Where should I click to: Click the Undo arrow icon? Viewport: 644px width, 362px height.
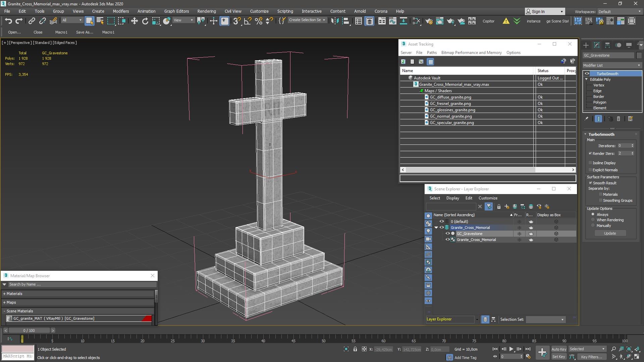point(8,21)
